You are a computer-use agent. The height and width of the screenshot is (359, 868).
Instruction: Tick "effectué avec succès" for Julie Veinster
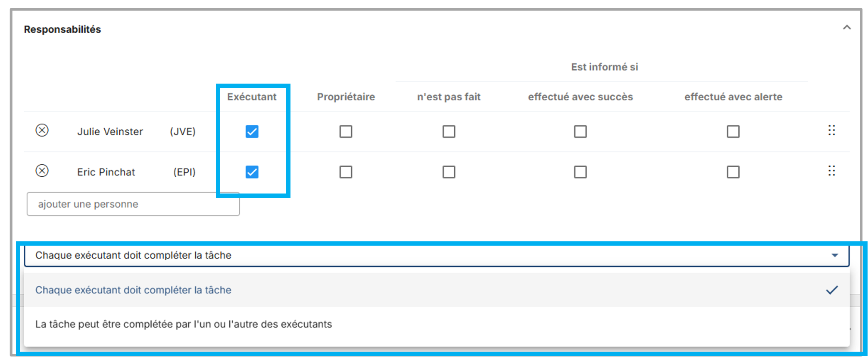580,131
